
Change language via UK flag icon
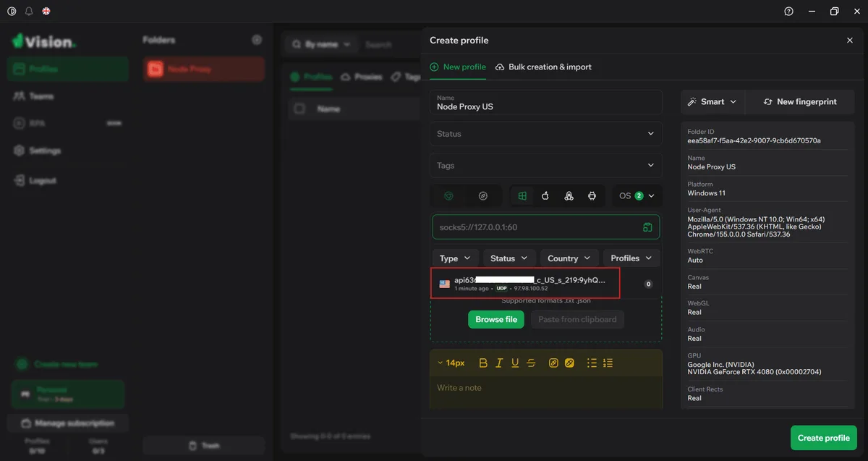click(x=46, y=11)
